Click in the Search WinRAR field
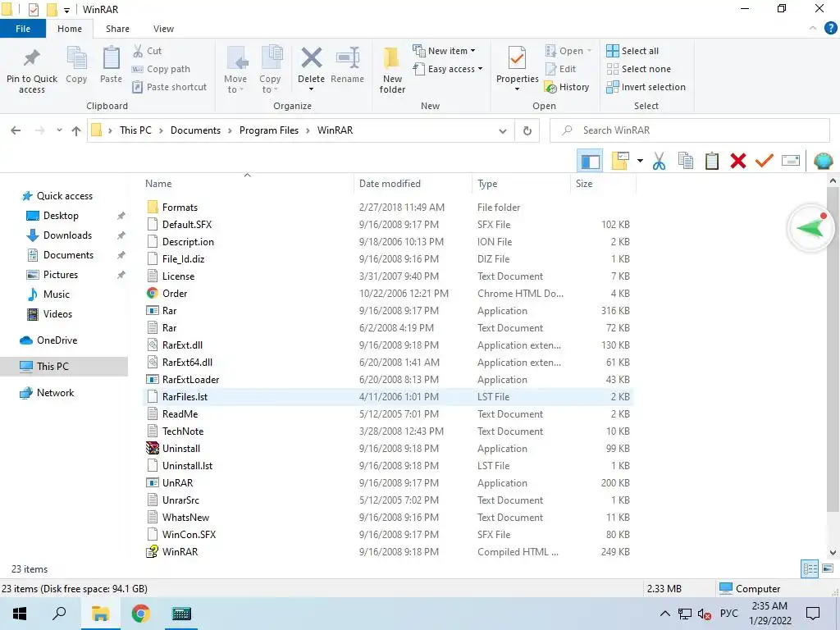The image size is (840, 630). click(x=690, y=130)
